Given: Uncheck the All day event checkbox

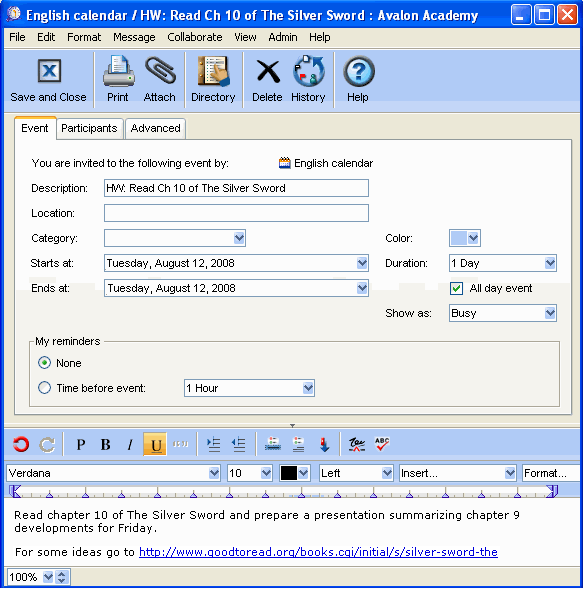Looking at the screenshot, I should [x=456, y=288].
